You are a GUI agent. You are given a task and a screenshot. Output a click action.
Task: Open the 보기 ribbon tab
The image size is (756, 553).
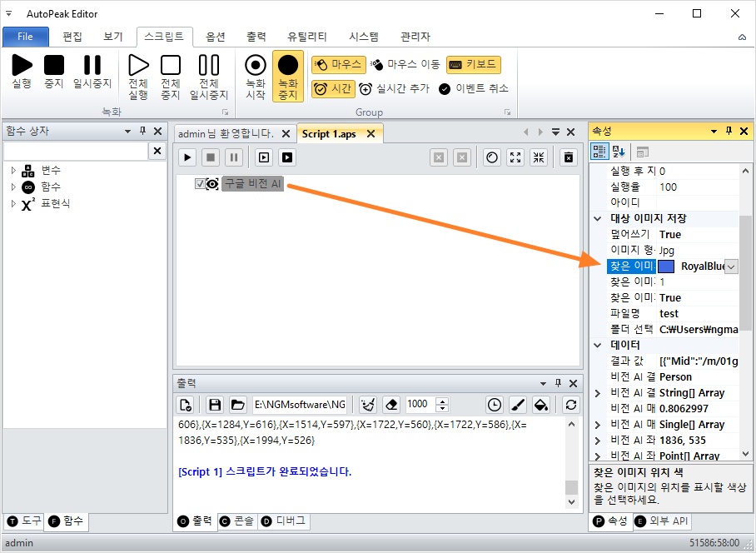pyautogui.click(x=113, y=37)
